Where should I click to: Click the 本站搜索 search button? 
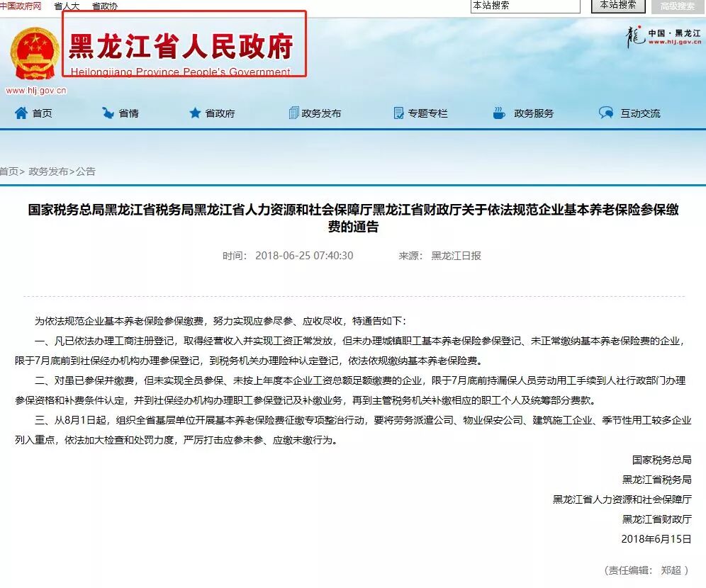[618, 6]
